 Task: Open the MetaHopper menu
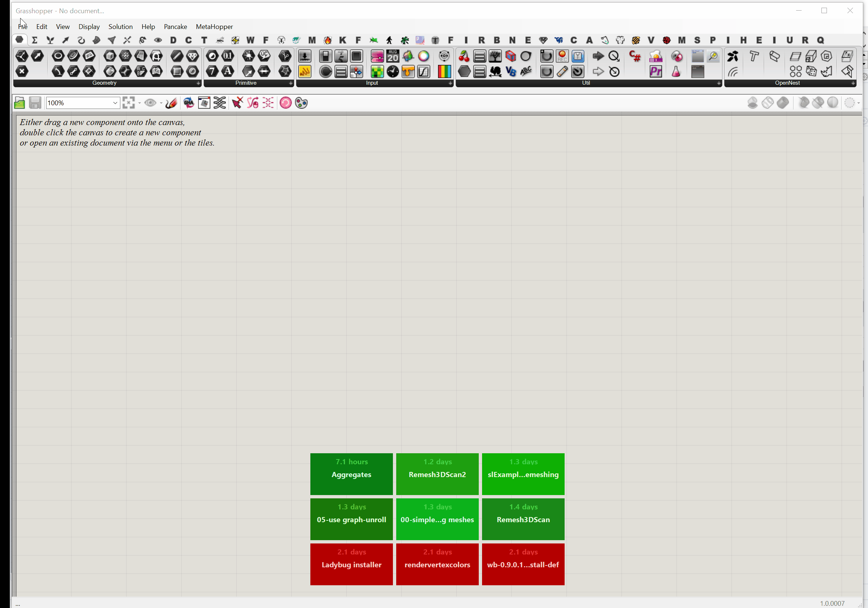point(214,26)
